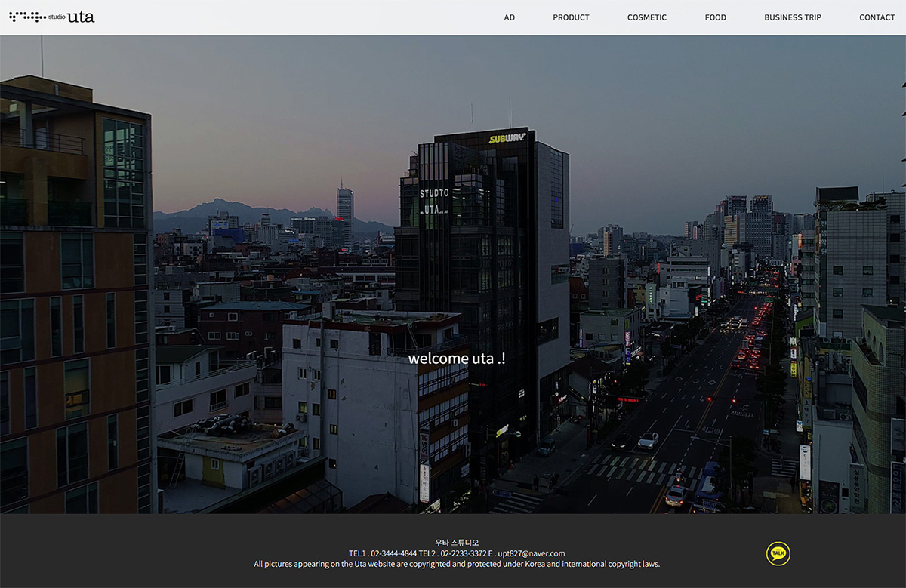Click the TEL2 number 02-2233-3372

click(463, 553)
